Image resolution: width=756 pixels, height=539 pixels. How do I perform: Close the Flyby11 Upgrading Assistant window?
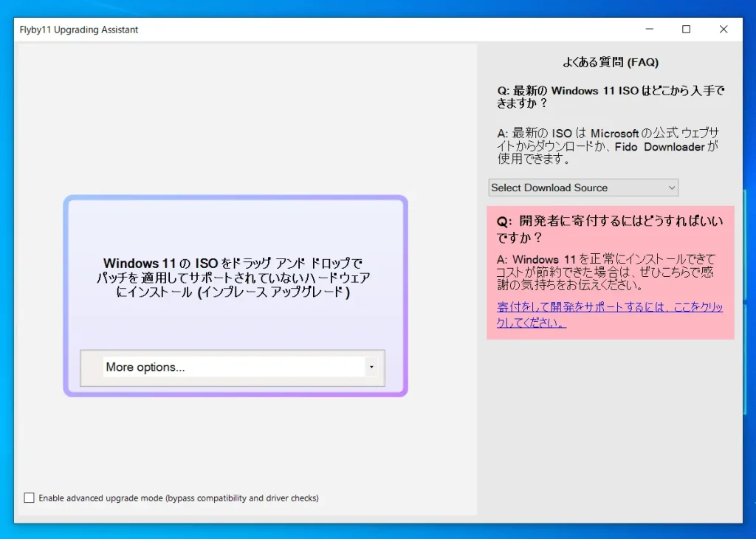pyautogui.click(x=724, y=30)
